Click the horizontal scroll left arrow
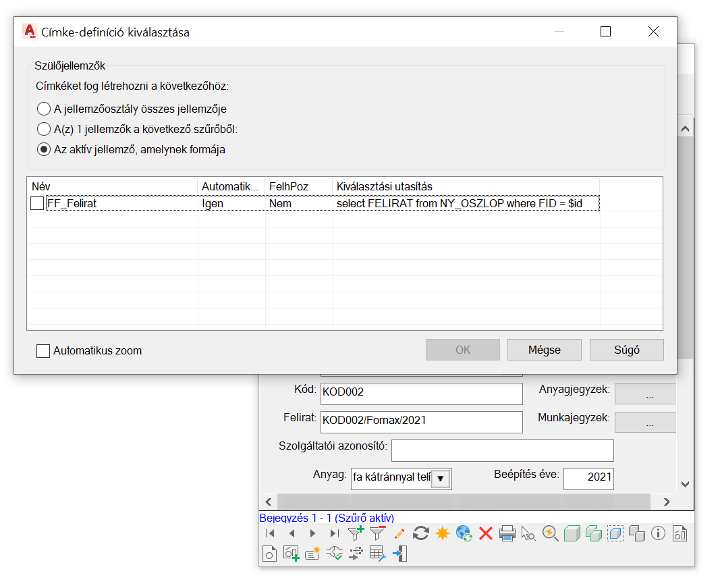 pos(269,502)
